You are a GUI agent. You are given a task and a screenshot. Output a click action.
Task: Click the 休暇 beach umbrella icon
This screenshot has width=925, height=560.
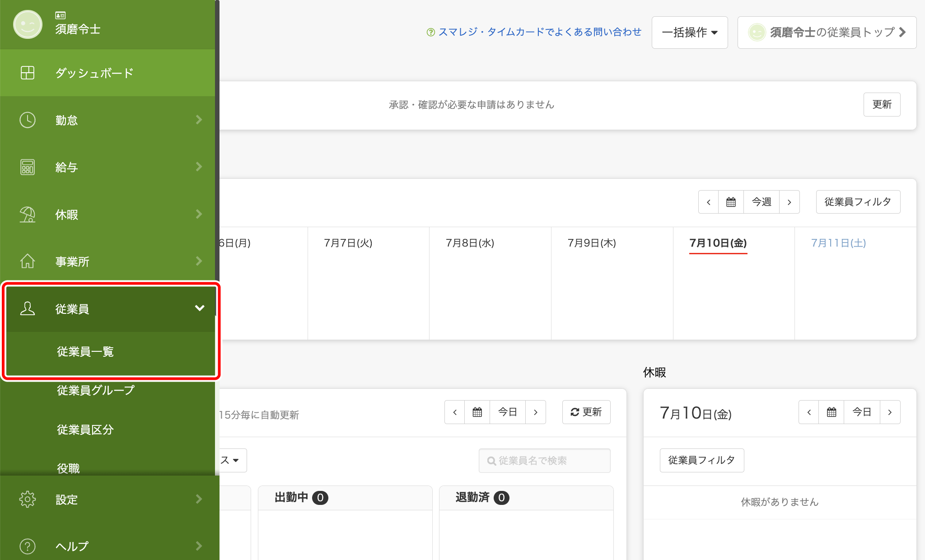click(x=28, y=215)
